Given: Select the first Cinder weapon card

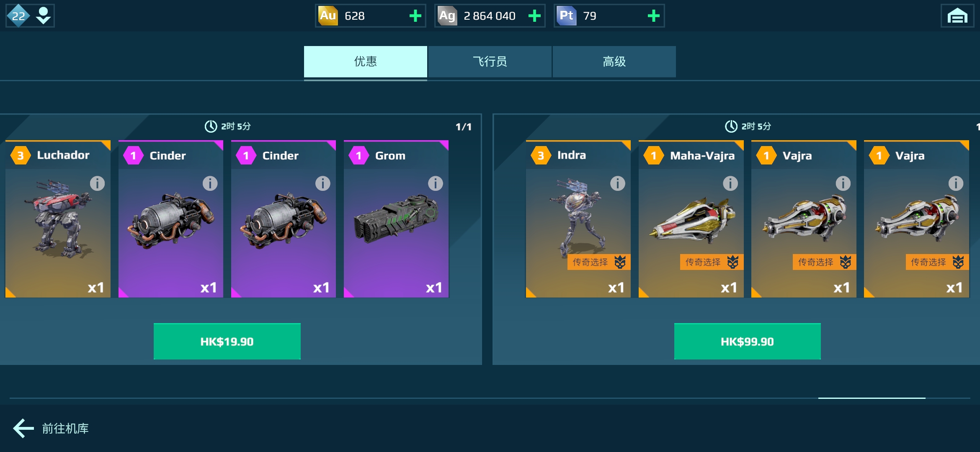Looking at the screenshot, I should 171,219.
